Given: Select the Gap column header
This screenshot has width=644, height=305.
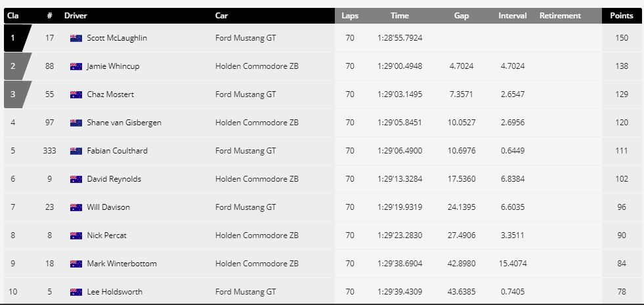Looking at the screenshot, I should pos(462,16).
